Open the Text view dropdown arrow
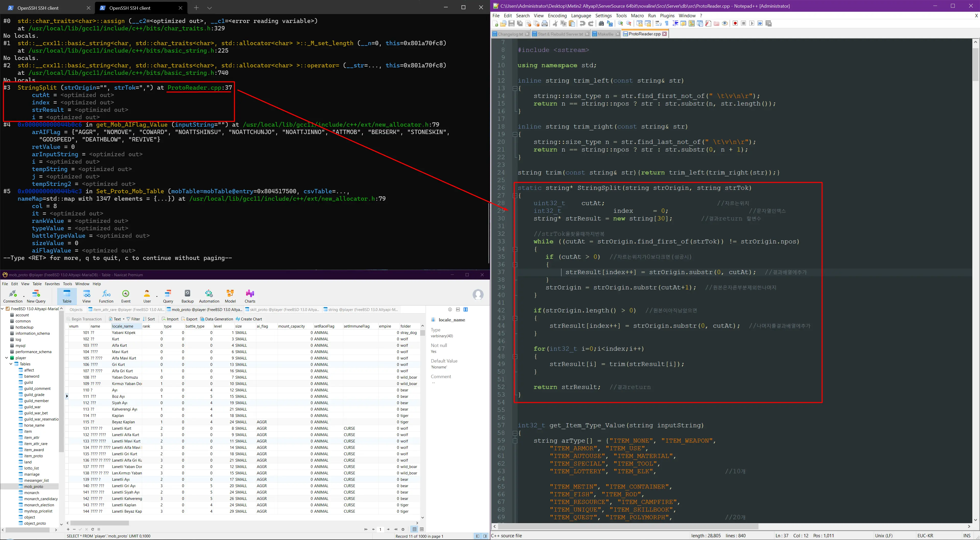This screenshot has height=540, width=980. click(x=124, y=319)
